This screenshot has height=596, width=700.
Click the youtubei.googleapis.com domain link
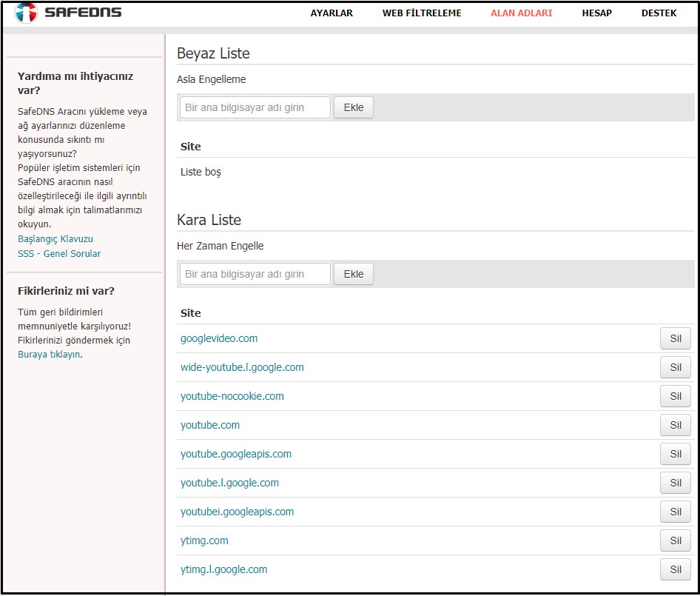[x=237, y=512]
